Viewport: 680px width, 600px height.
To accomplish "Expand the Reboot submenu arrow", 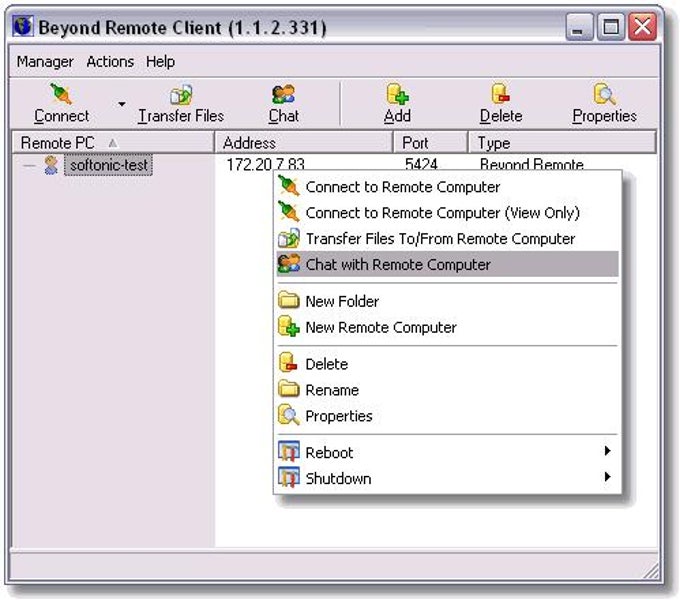I will click(x=608, y=451).
